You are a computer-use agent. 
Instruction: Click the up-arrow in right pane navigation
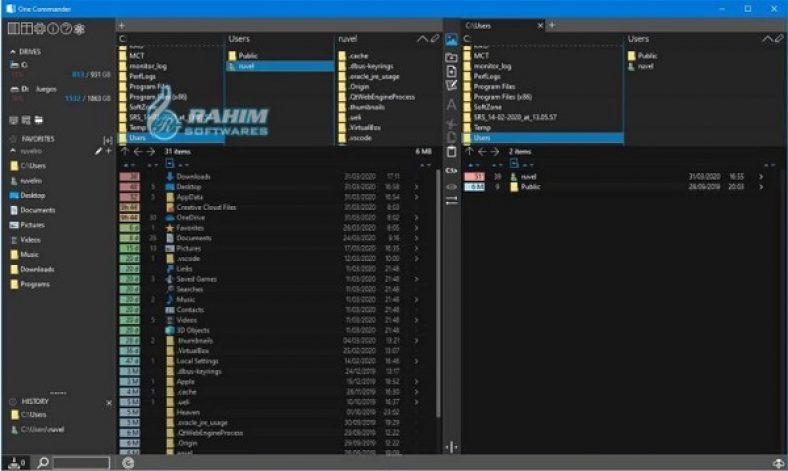[x=469, y=151]
